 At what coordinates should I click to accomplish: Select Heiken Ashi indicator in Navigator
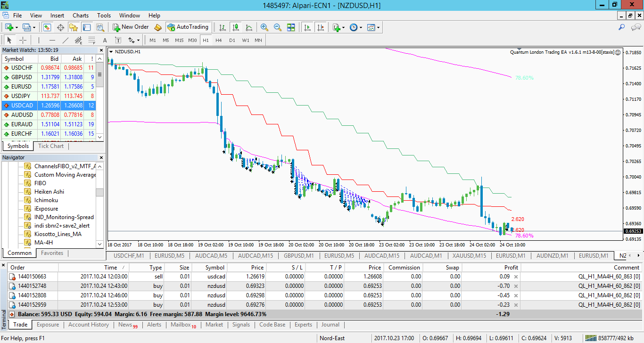point(49,192)
